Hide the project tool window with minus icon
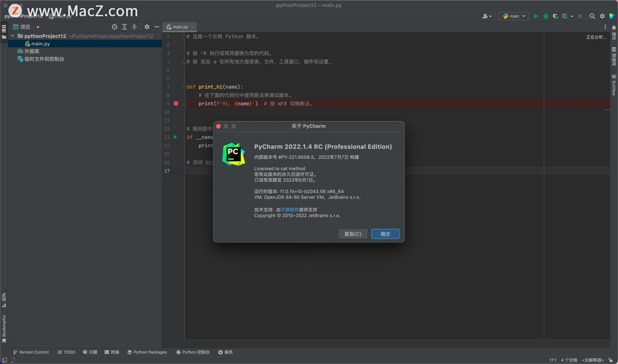 [x=157, y=27]
